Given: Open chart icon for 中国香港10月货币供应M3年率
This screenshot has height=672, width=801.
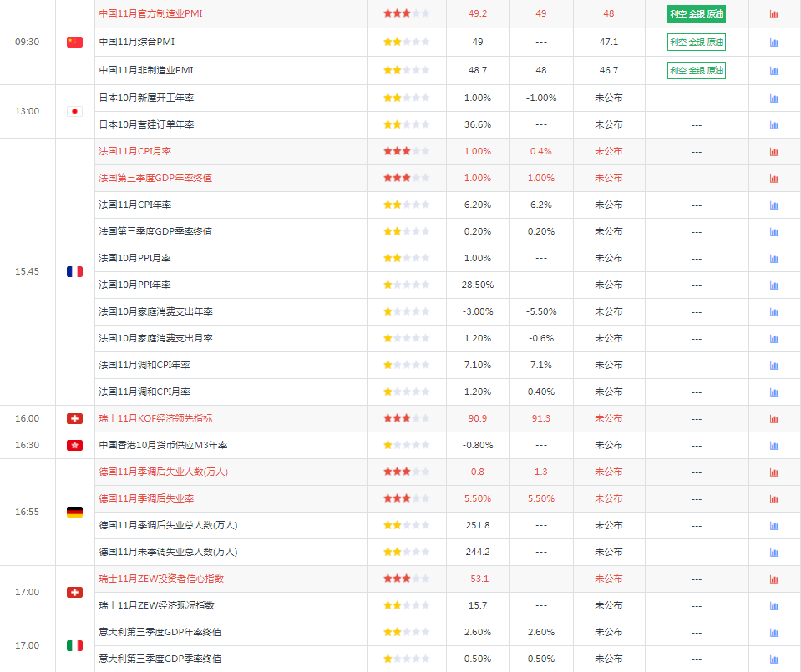Looking at the screenshot, I should pyautogui.click(x=774, y=446).
